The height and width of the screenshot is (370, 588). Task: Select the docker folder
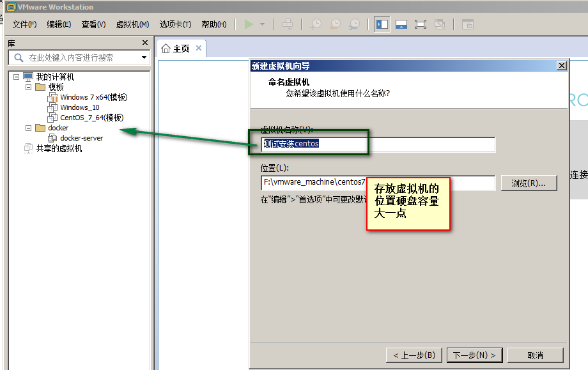(58, 128)
